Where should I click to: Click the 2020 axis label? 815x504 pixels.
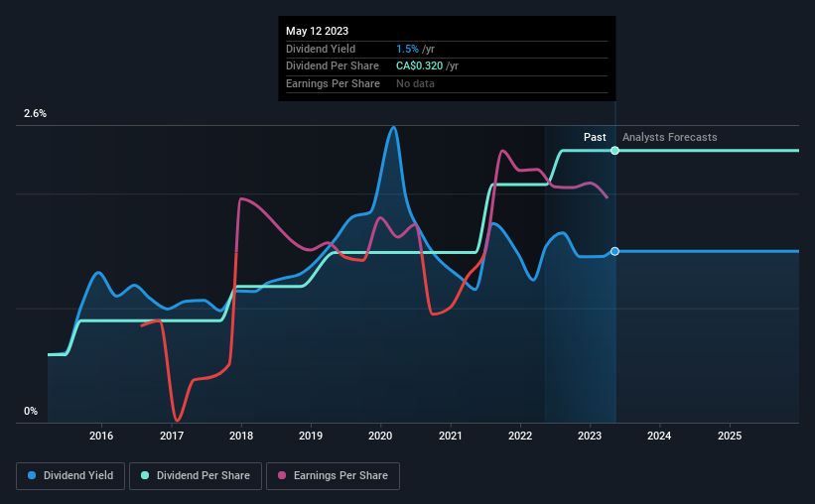(380, 436)
